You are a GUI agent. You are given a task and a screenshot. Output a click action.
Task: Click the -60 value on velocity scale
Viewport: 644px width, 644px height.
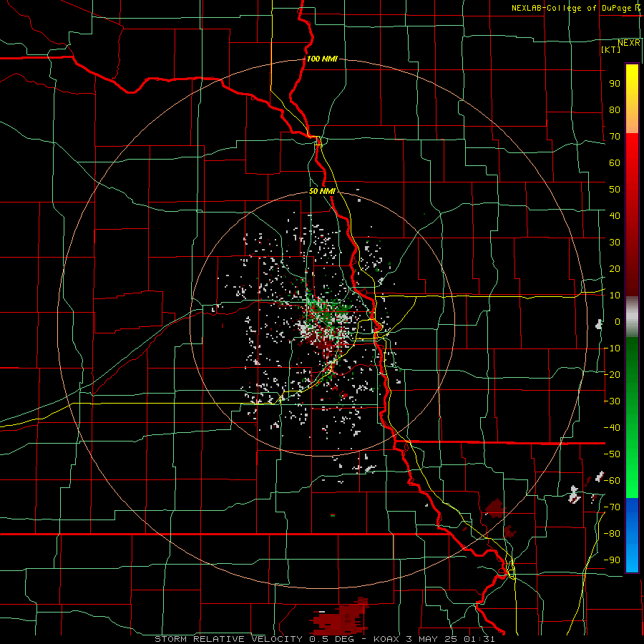click(x=612, y=481)
